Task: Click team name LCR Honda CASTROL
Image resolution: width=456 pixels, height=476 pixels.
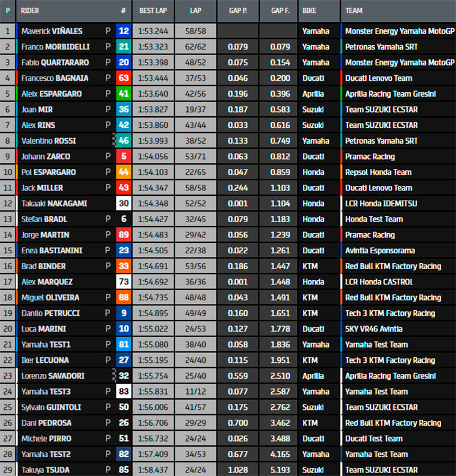Action: coord(379,282)
